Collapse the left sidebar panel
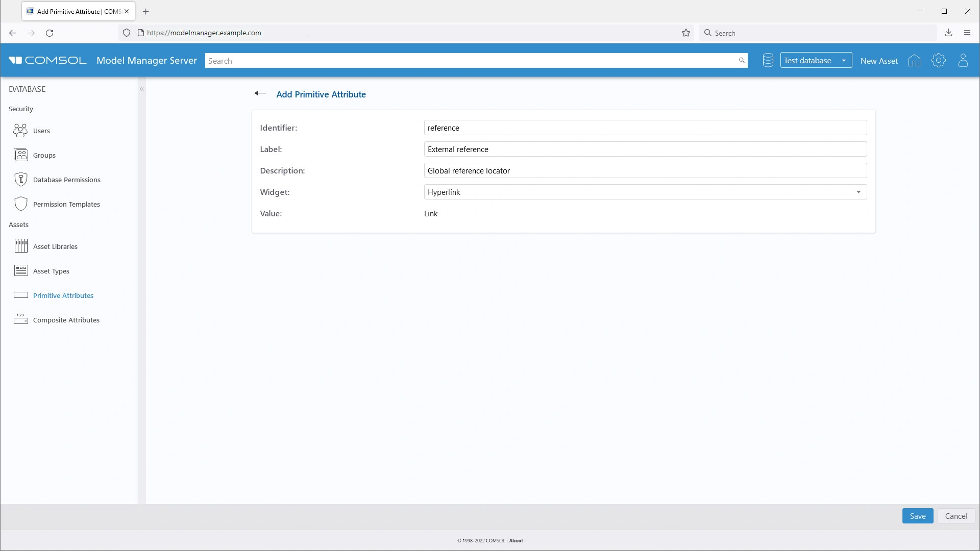Image resolution: width=980 pixels, height=551 pixels. 142,89
